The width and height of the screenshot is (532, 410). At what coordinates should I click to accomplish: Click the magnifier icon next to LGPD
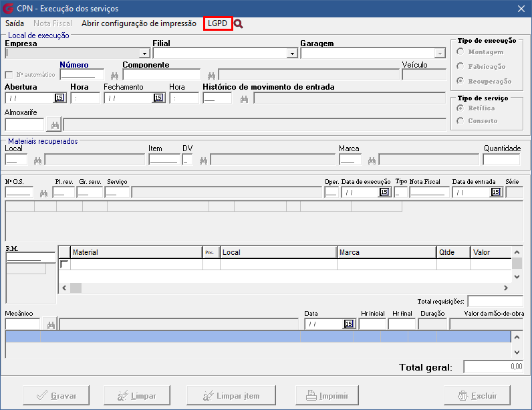click(x=238, y=24)
